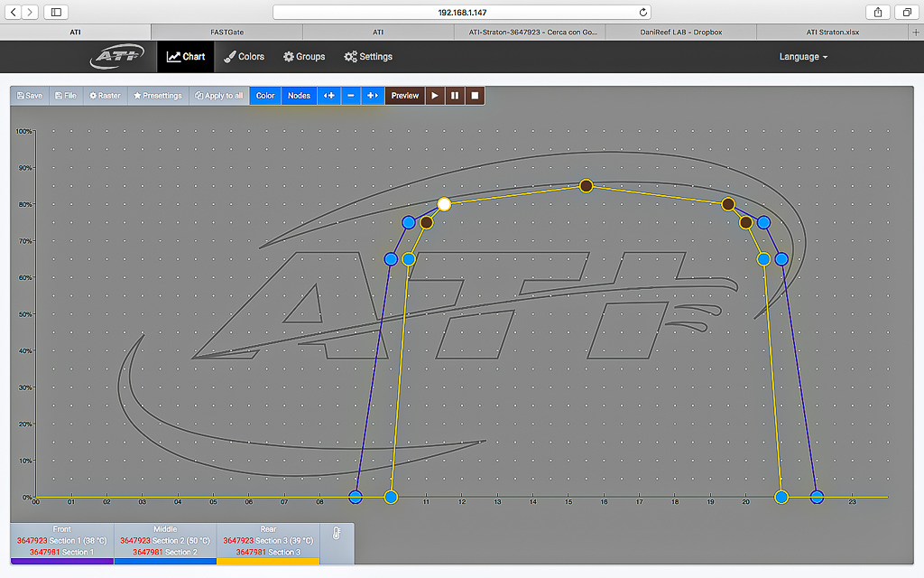Switch to the DaniReef LAB - Dropbox tab

click(680, 33)
